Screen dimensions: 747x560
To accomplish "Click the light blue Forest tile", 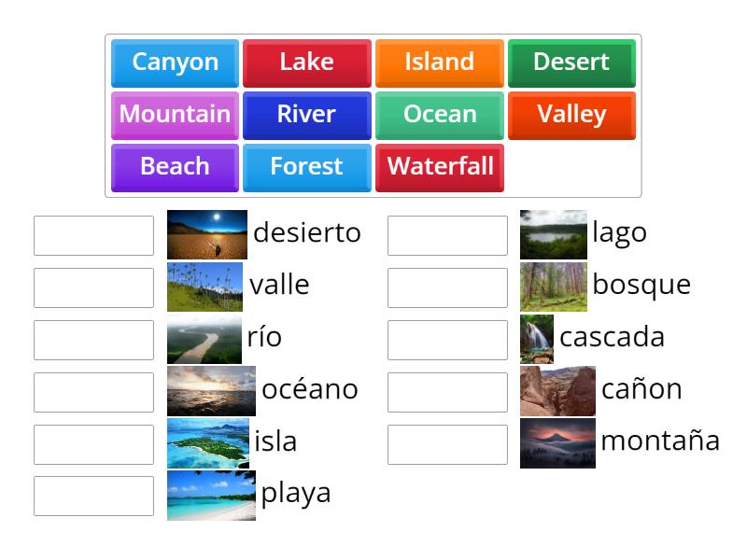I will click(307, 167).
